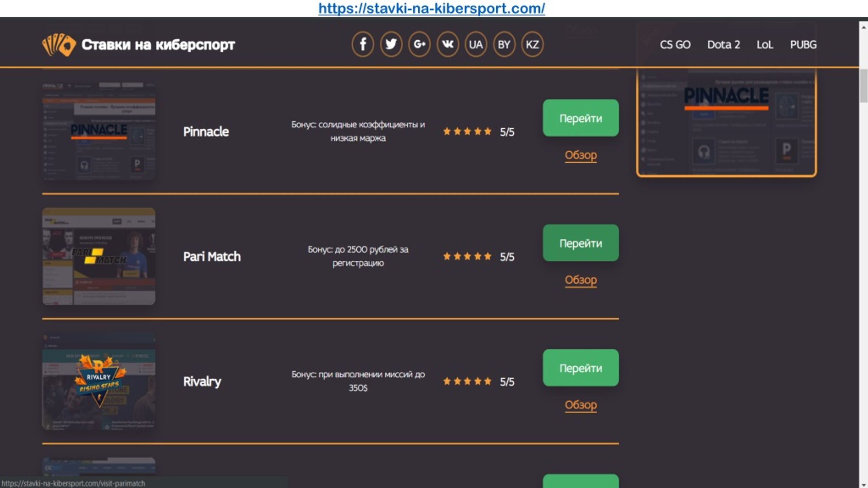Click Rivalry bonus text до 350$
This screenshot has width=868, height=488.
pyautogui.click(x=358, y=381)
